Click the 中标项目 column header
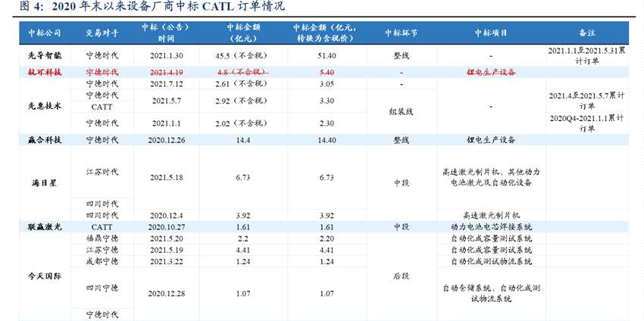Viewport: 644px width, 321px height. (491, 33)
